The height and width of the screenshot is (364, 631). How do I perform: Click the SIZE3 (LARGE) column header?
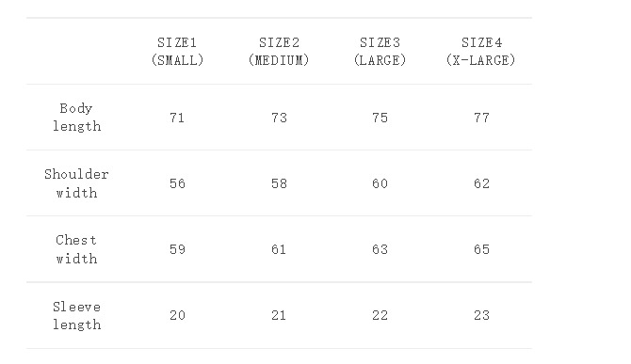pyautogui.click(x=380, y=52)
